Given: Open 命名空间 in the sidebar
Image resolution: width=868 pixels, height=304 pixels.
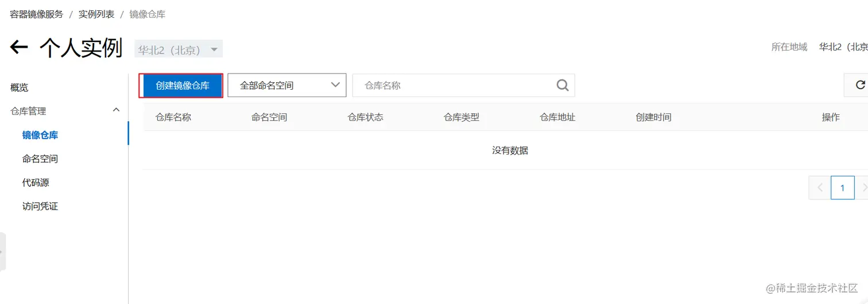Looking at the screenshot, I should tap(40, 159).
